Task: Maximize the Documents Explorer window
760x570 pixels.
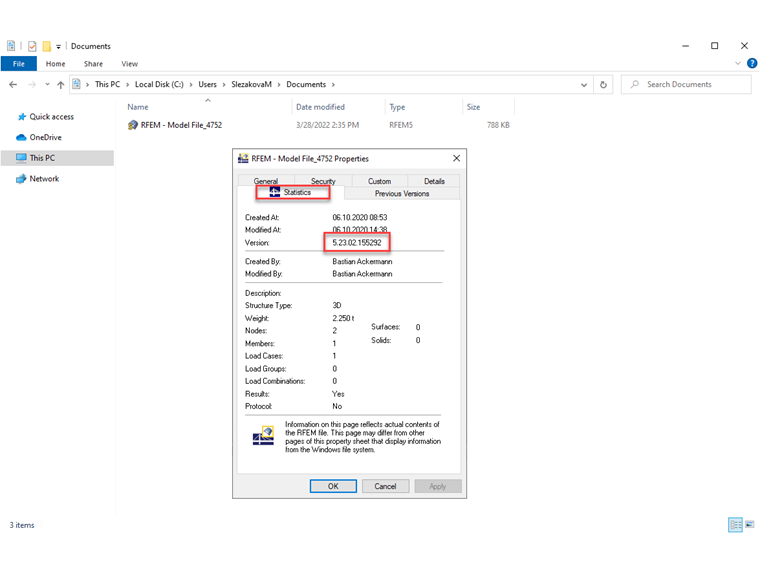Action: click(x=714, y=46)
